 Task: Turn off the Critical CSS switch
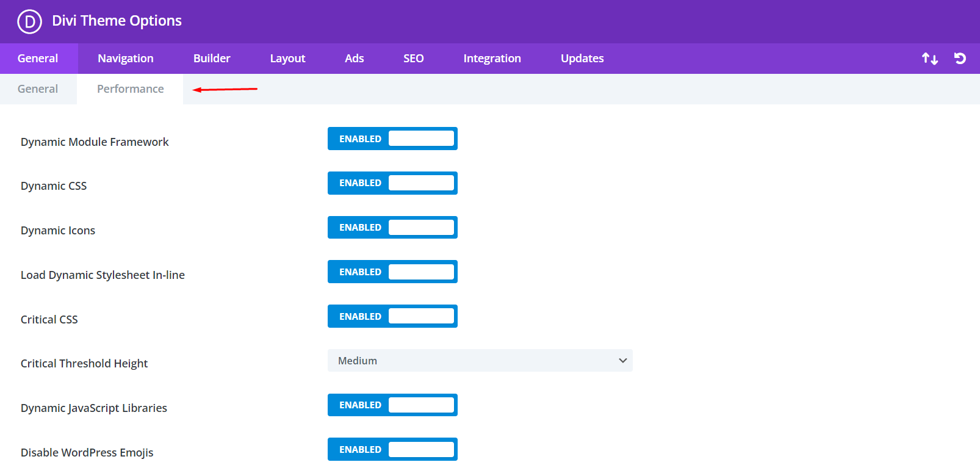(x=392, y=316)
